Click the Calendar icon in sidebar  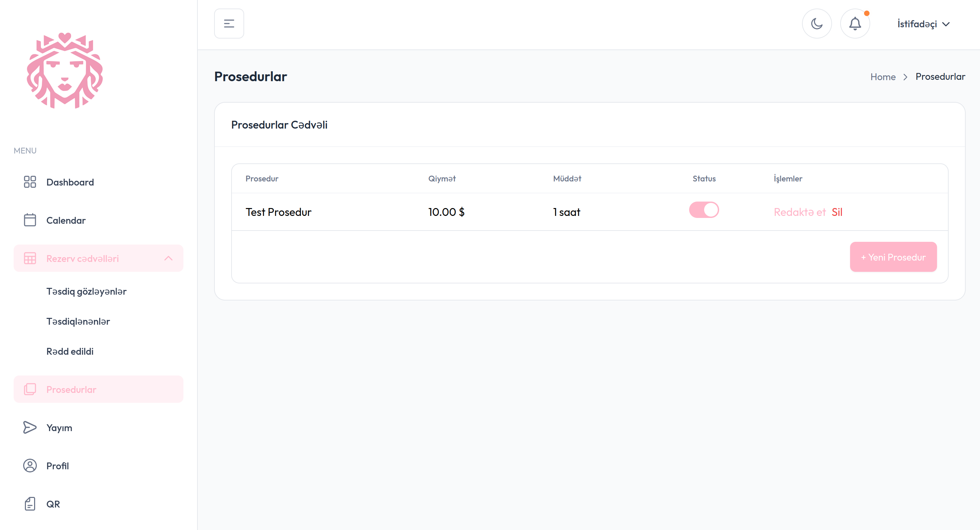pyautogui.click(x=30, y=220)
